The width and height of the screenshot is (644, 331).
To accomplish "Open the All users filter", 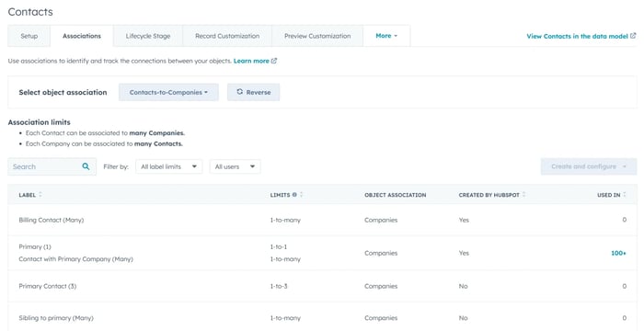I will point(235,166).
